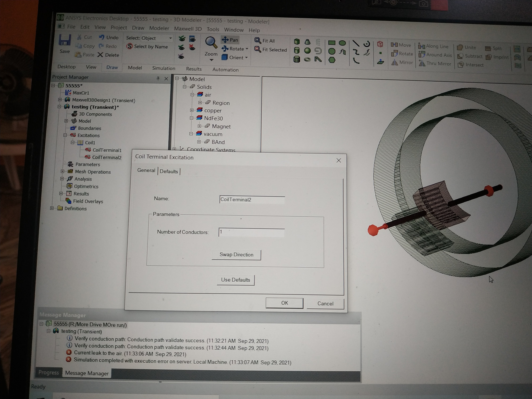Open the Zoom dropdown arrow
Viewport: 532px width, 399px height.
[x=211, y=60]
